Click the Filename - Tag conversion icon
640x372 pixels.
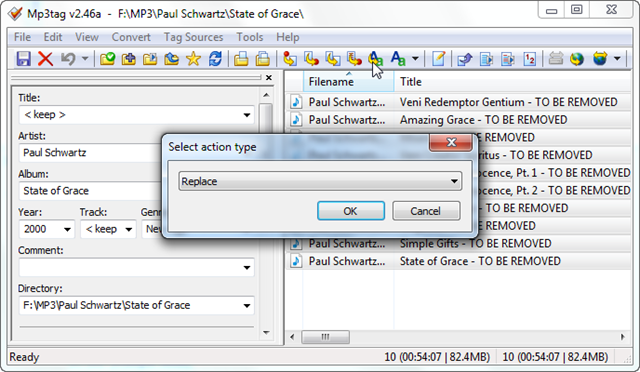pos(311,59)
